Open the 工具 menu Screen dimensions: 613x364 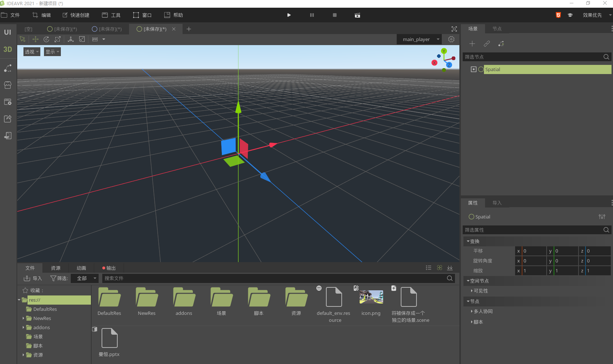coord(111,15)
